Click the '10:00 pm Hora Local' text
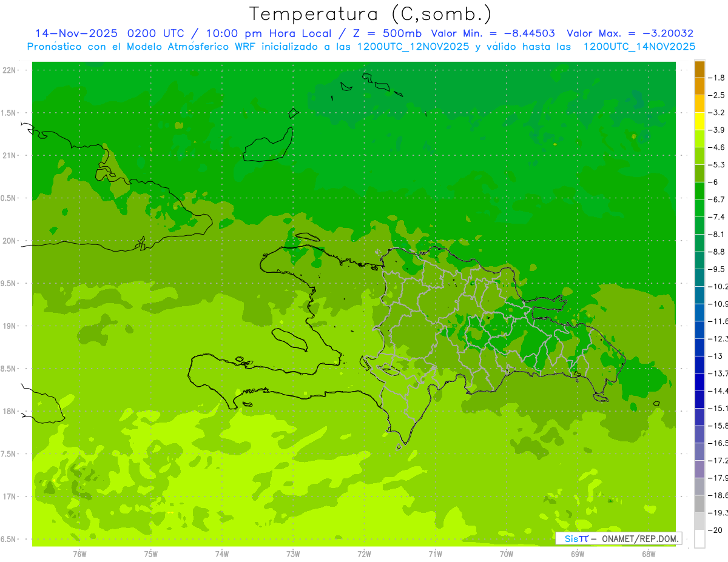728x562 pixels. pyautogui.click(x=269, y=33)
